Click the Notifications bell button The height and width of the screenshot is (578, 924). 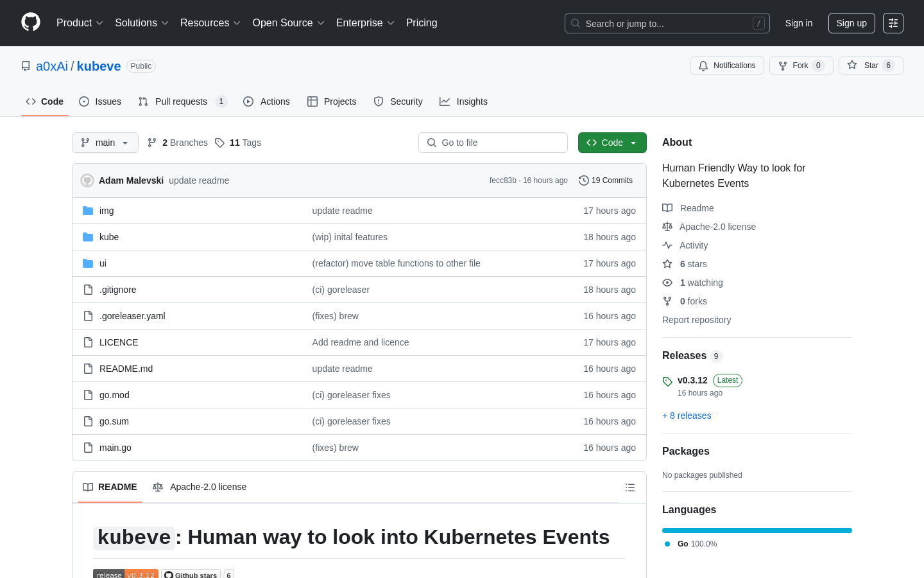pyautogui.click(x=727, y=66)
